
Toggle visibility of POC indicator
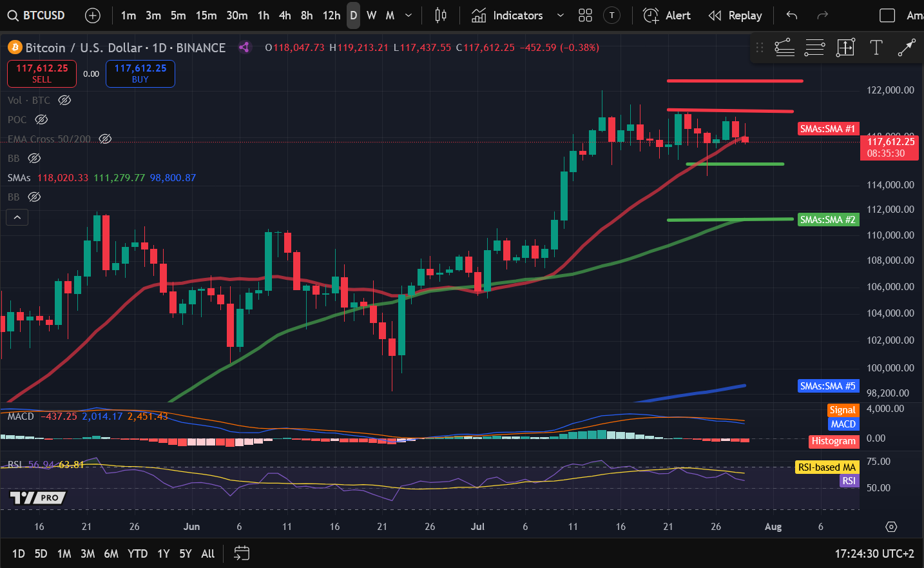pyautogui.click(x=41, y=119)
